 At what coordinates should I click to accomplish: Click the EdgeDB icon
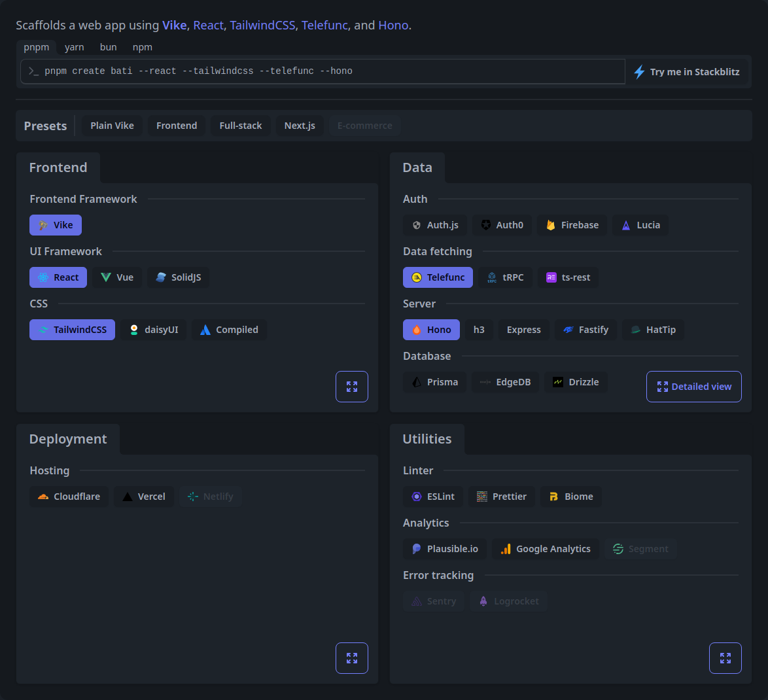[x=485, y=382]
